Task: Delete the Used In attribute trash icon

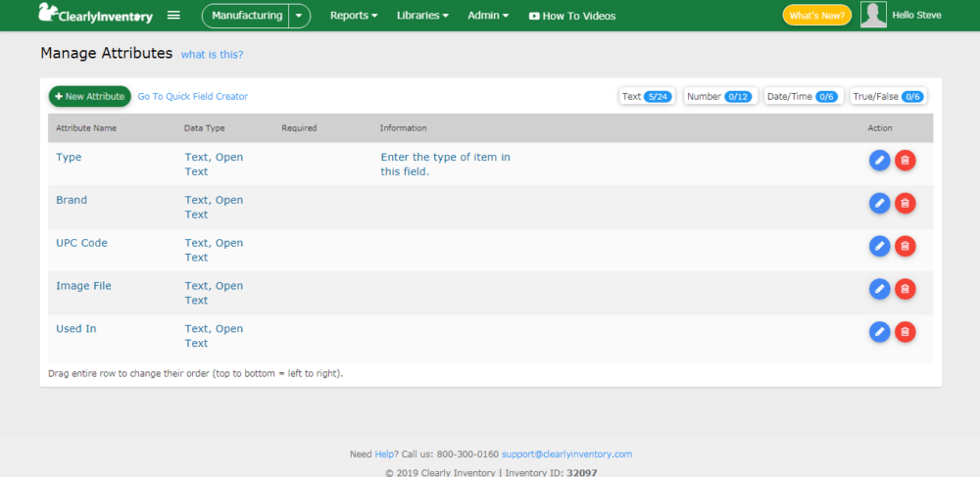Action: (x=905, y=331)
